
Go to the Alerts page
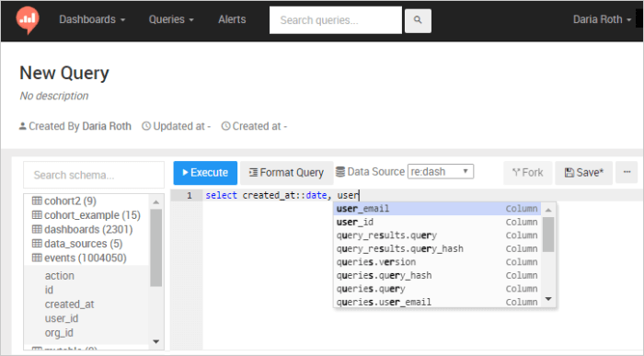232,19
